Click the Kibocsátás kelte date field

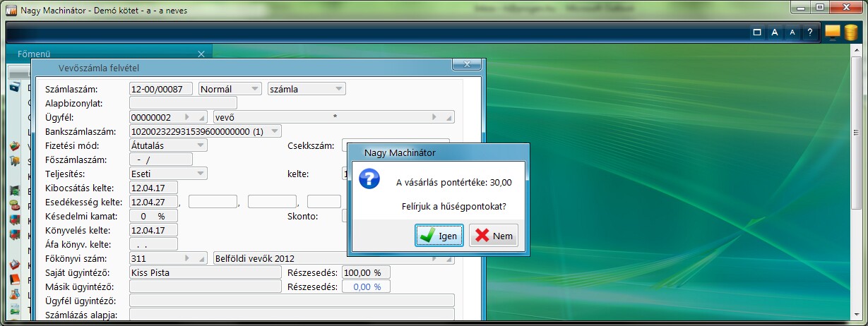click(153, 188)
